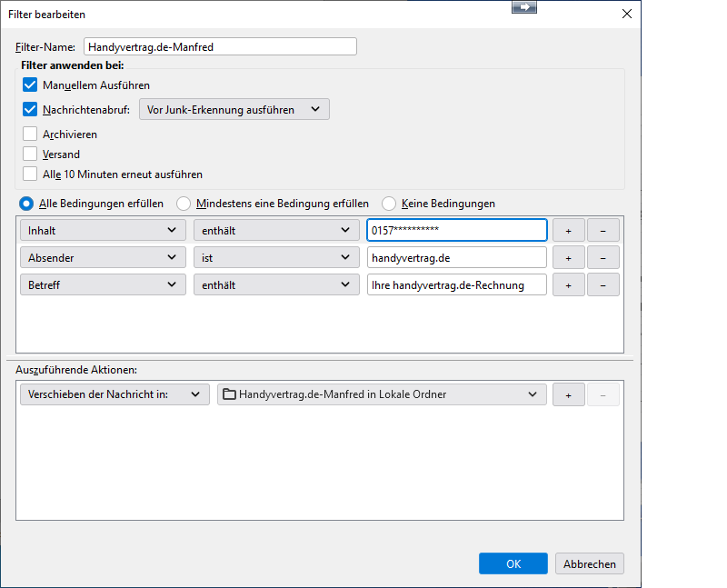
Task: Close the Filter bearbeiten dialog
Action: click(x=627, y=14)
